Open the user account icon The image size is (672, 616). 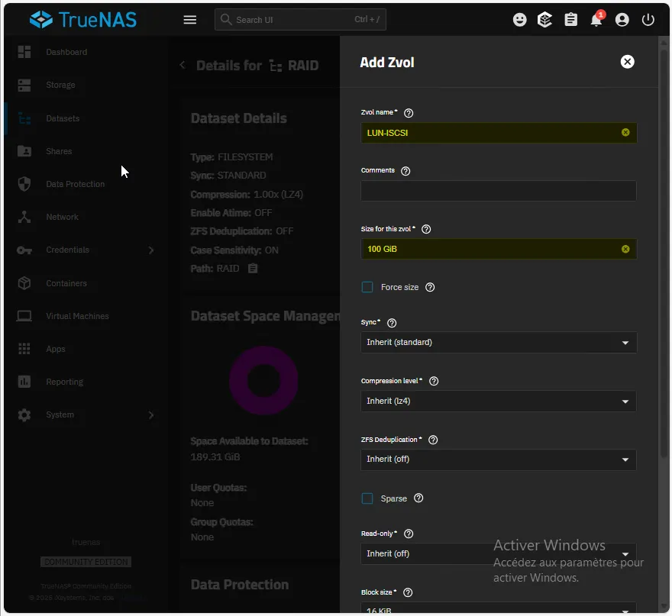622,20
